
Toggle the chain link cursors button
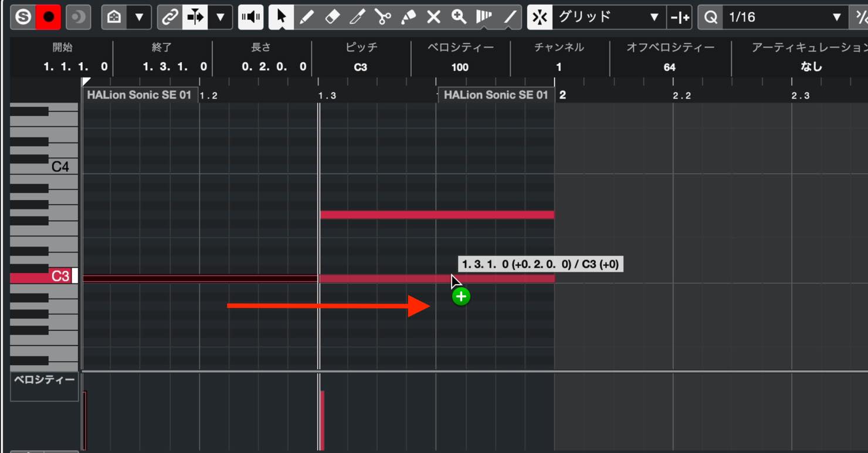(169, 17)
